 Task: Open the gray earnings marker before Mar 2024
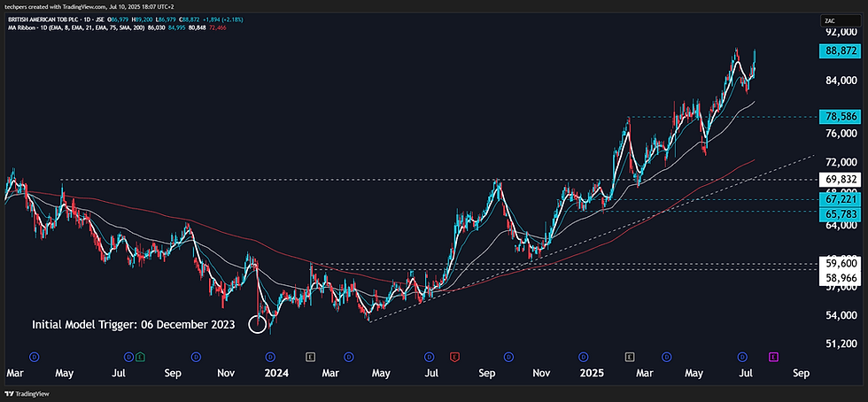point(311,357)
